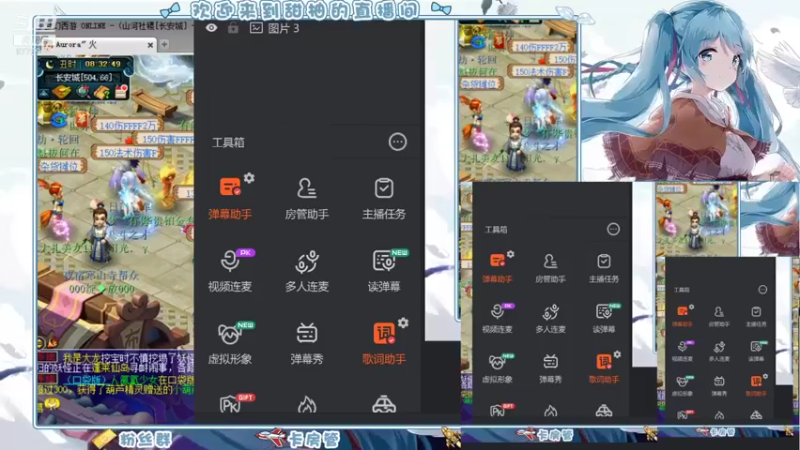Click the image type icon next to 图片 3
Viewport: 800px width, 450px height.
click(x=256, y=28)
